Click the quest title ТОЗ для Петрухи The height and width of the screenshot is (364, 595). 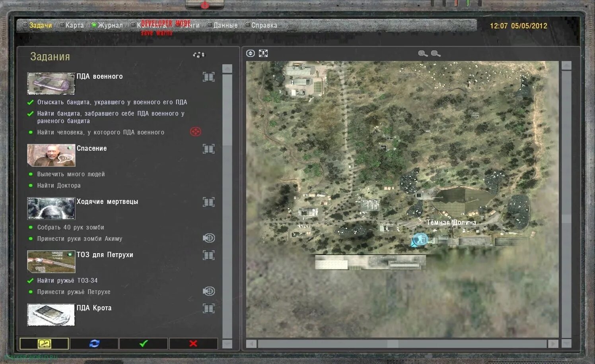(x=105, y=255)
